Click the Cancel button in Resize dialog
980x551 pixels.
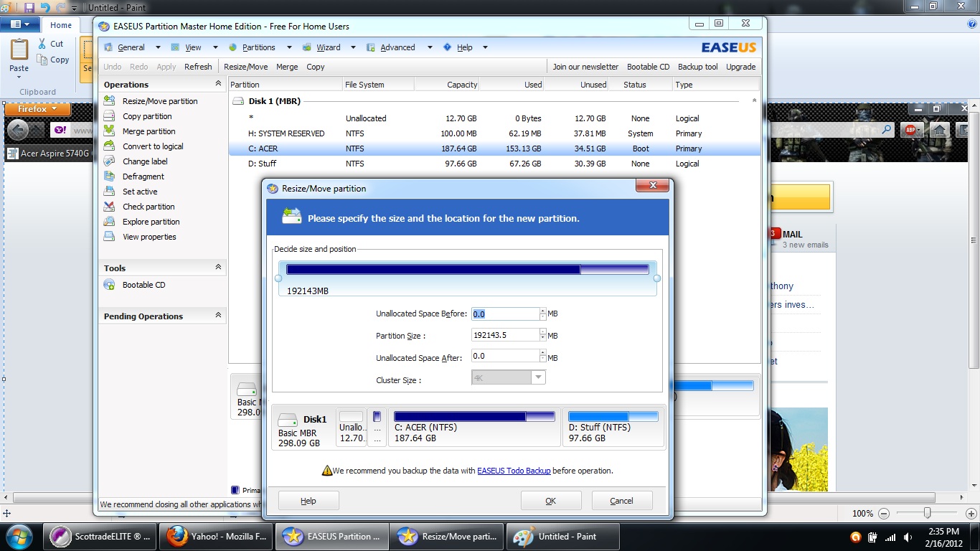pyautogui.click(x=621, y=501)
